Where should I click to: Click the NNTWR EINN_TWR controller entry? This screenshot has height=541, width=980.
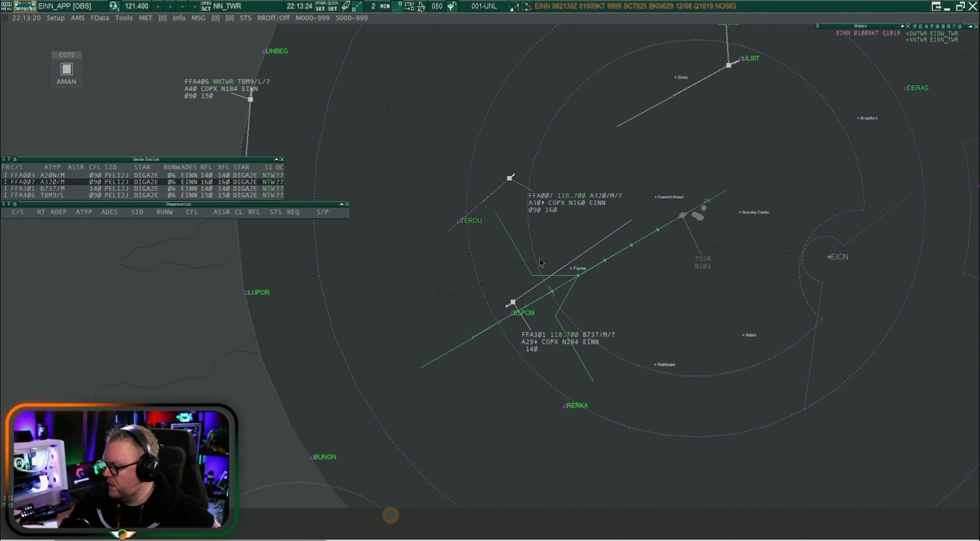932,40
